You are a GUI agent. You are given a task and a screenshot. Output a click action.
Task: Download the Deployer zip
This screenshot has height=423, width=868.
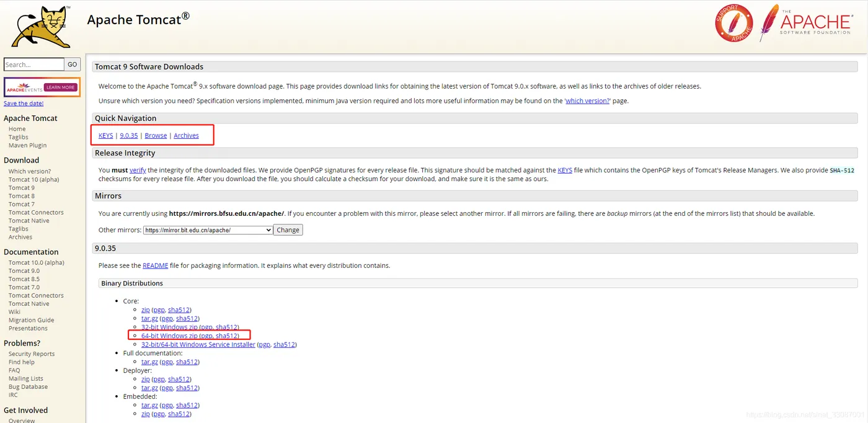pyautogui.click(x=145, y=379)
